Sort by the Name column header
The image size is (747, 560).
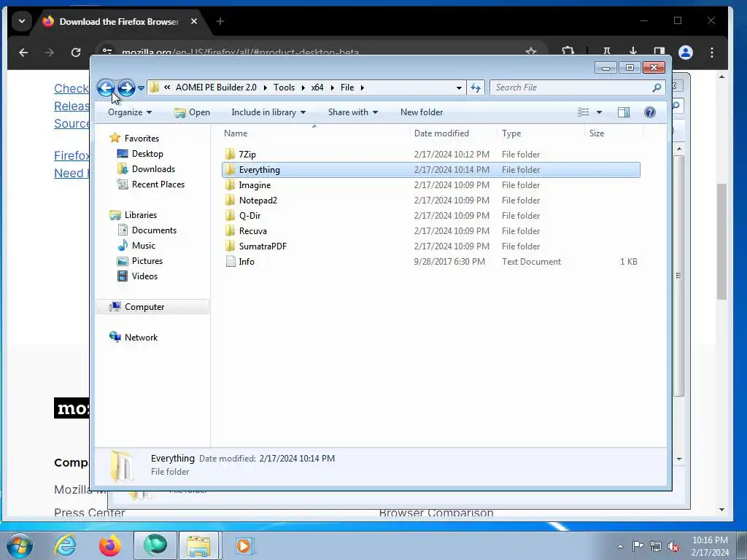[314, 133]
